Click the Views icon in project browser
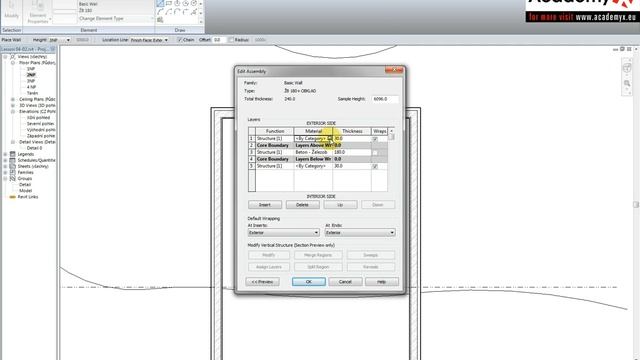Screen dimensions: 640x360 (13, 57)
